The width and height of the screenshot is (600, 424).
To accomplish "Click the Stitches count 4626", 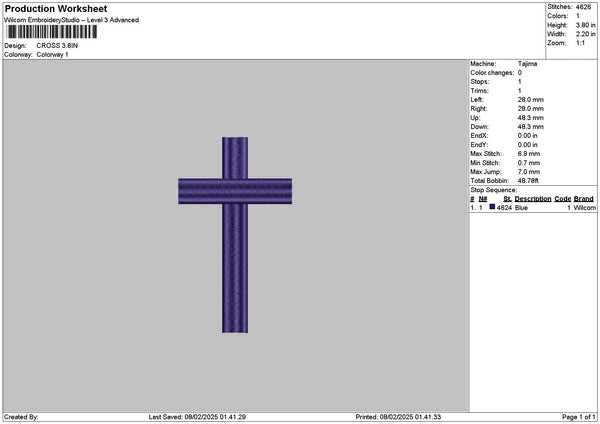I will (585, 7).
